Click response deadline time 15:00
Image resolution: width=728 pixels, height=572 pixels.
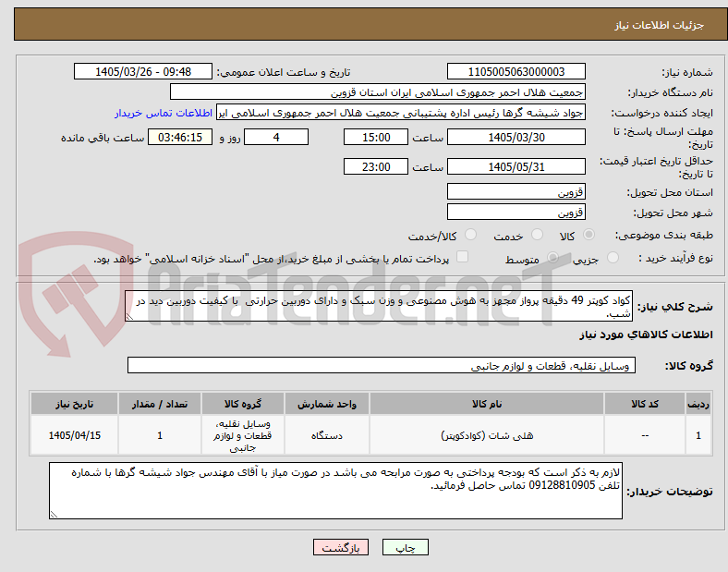(376, 137)
